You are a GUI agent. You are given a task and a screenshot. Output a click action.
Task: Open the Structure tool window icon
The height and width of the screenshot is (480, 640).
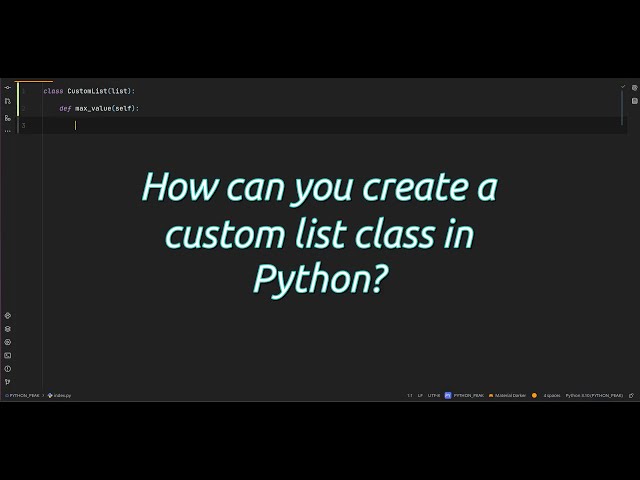pyautogui.click(x=7, y=118)
